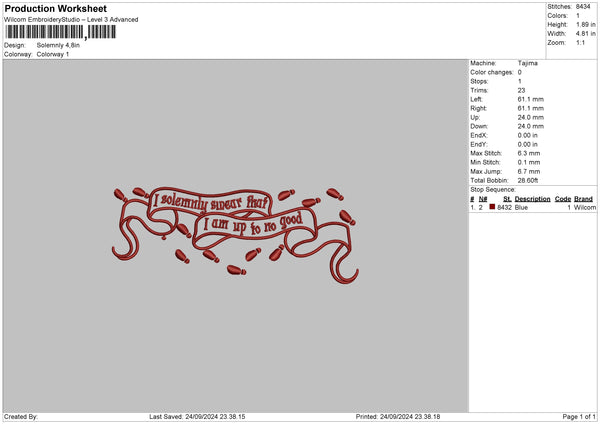Click the Up value 24.0 mm

(x=531, y=117)
